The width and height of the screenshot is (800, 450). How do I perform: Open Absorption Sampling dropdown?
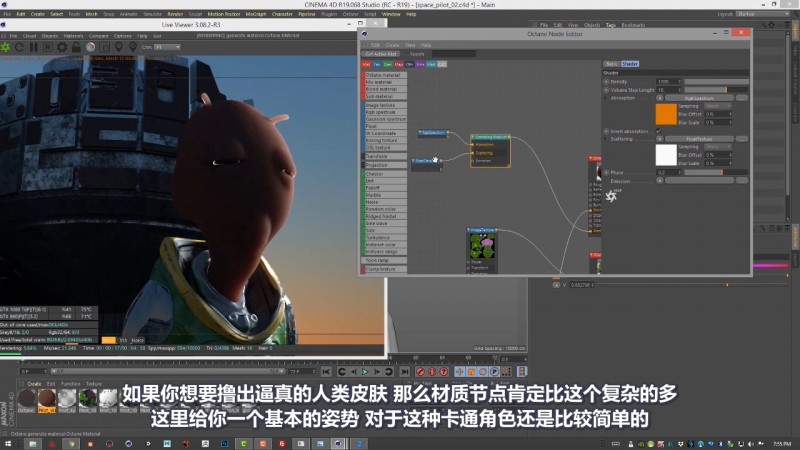718,106
